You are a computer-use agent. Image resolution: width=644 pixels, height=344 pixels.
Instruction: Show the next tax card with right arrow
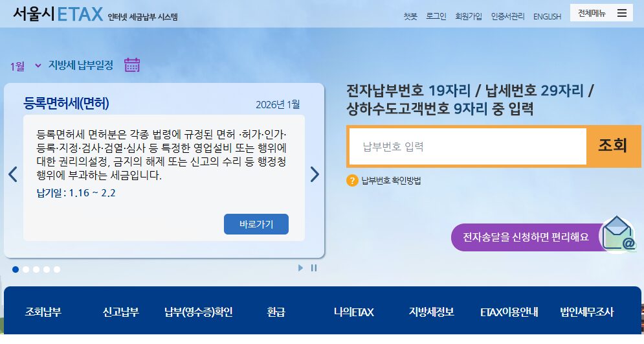(315, 174)
